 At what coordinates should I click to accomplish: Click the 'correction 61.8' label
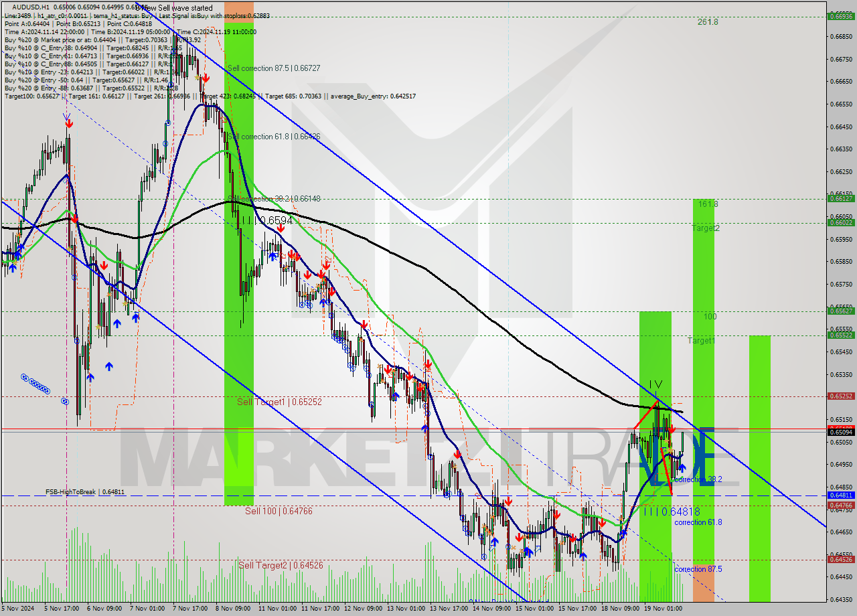tap(698, 522)
